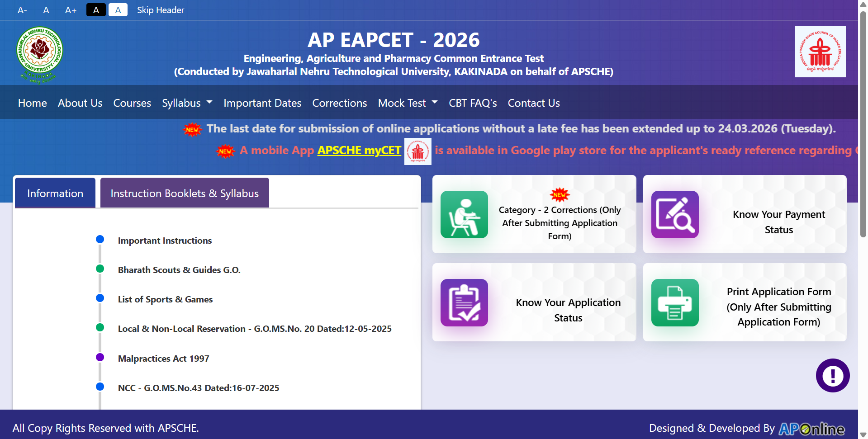
Task: Increase font size with A+ control
Action: point(71,10)
